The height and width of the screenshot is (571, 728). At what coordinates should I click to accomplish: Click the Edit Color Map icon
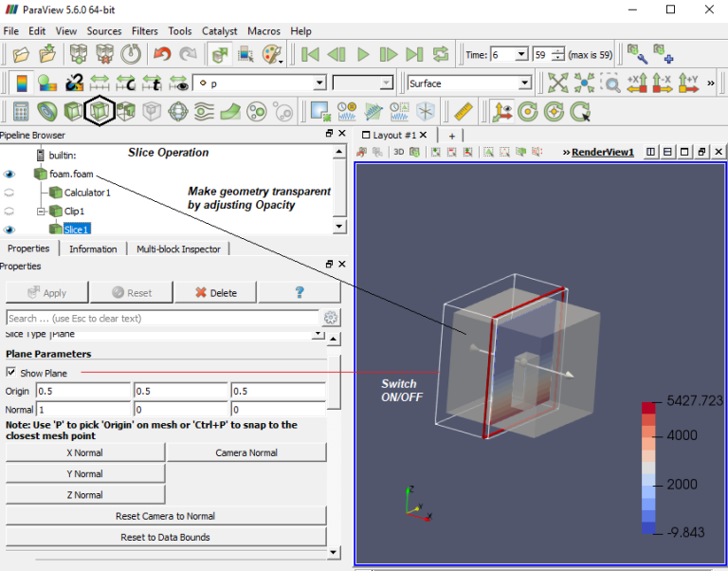click(x=47, y=83)
